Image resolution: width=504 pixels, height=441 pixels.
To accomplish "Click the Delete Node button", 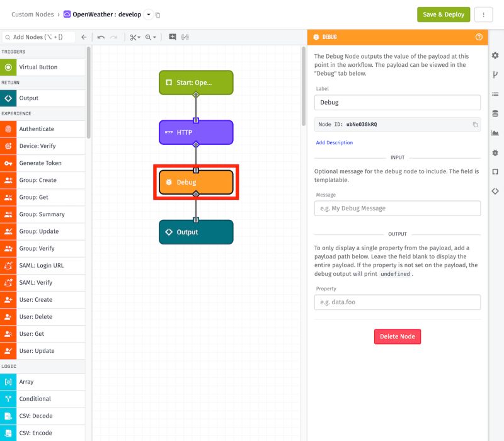I will coord(397,336).
